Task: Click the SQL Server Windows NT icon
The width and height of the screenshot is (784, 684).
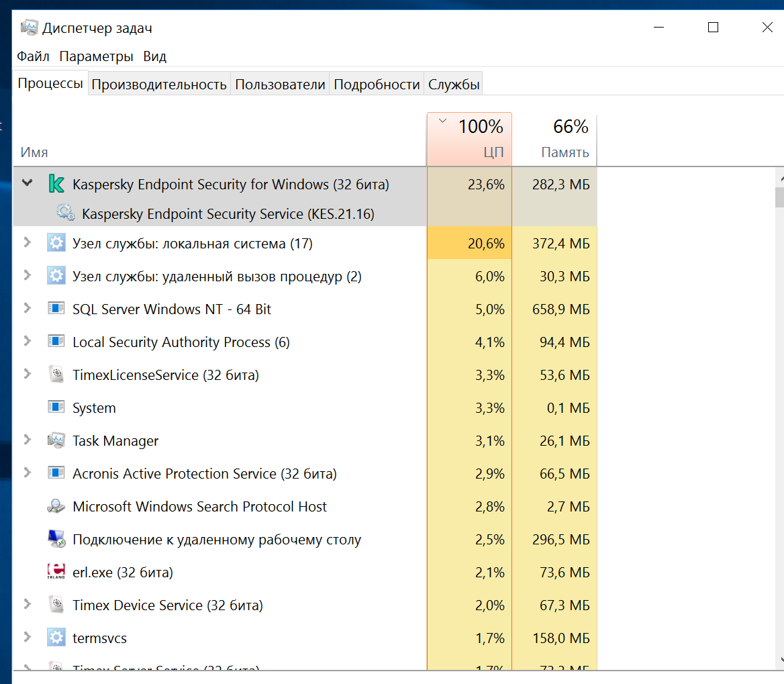Action: tap(56, 309)
